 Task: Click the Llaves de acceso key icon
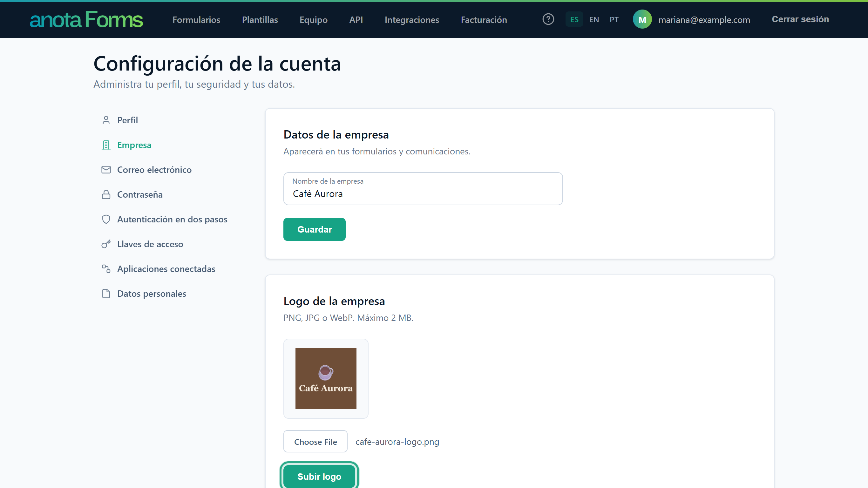[106, 244]
